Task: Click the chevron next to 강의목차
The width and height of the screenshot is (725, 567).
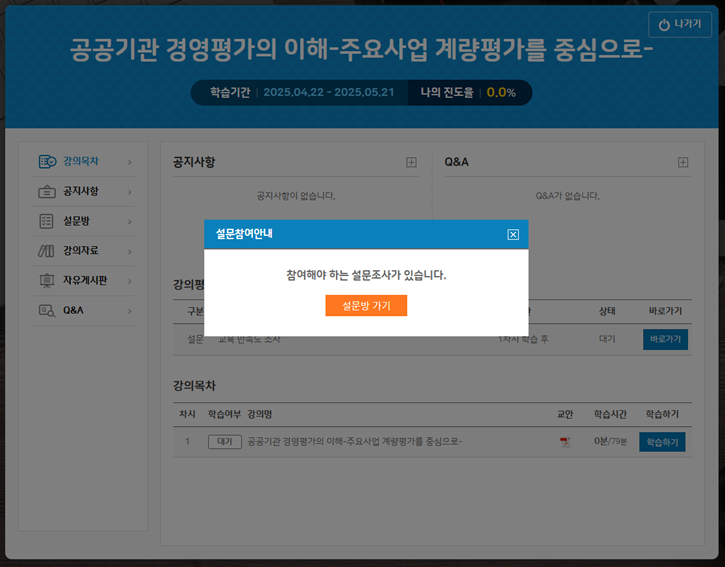Action: point(129,162)
